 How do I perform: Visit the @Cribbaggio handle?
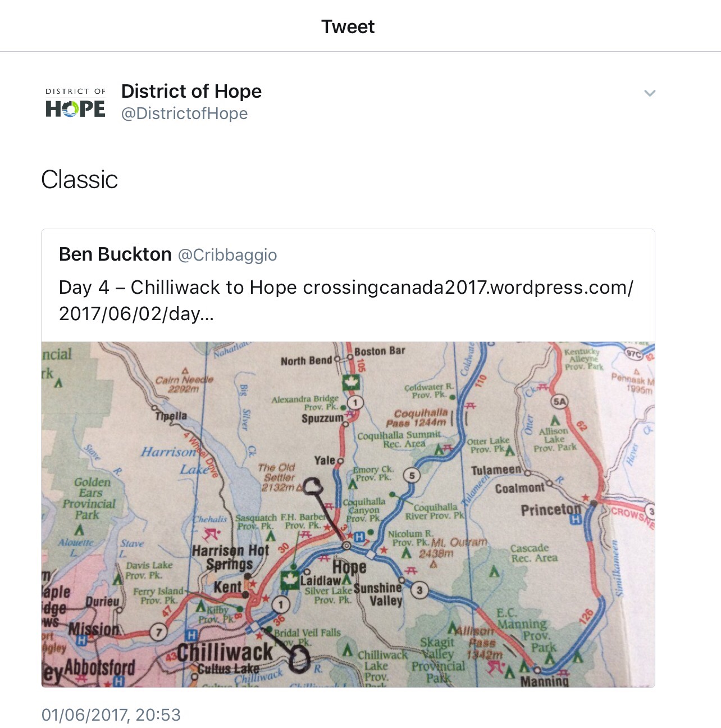click(227, 255)
